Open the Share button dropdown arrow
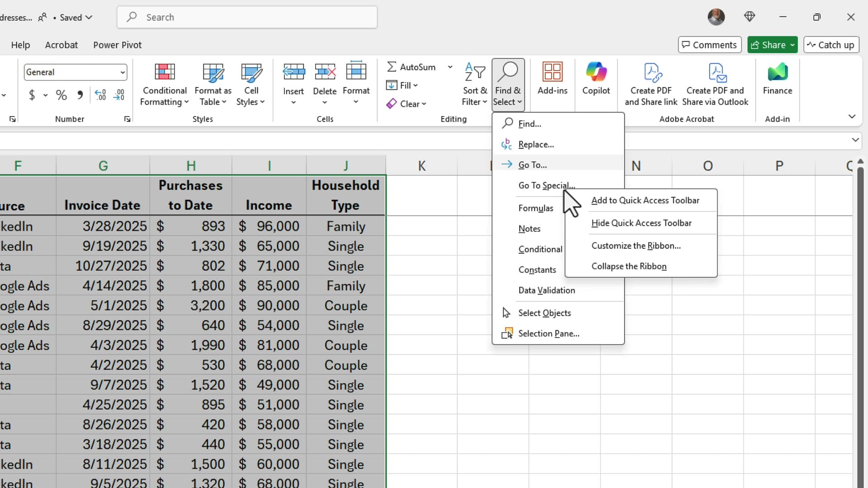 (792, 45)
